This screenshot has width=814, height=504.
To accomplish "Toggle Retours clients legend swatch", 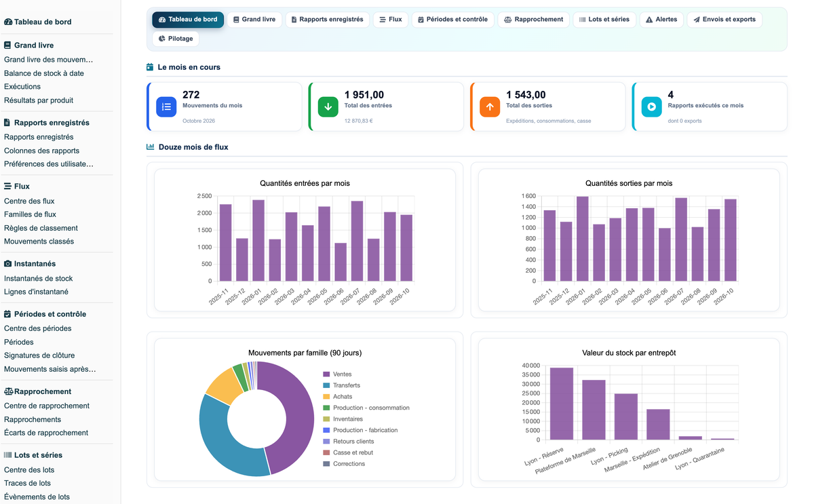I will coord(326,442).
